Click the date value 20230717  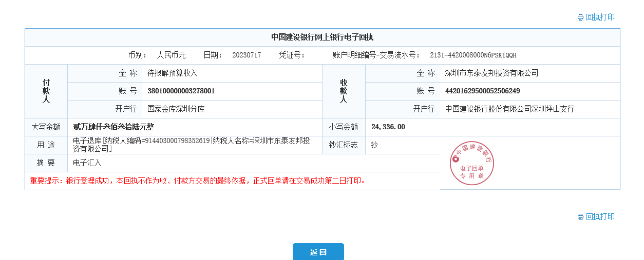coord(247,55)
